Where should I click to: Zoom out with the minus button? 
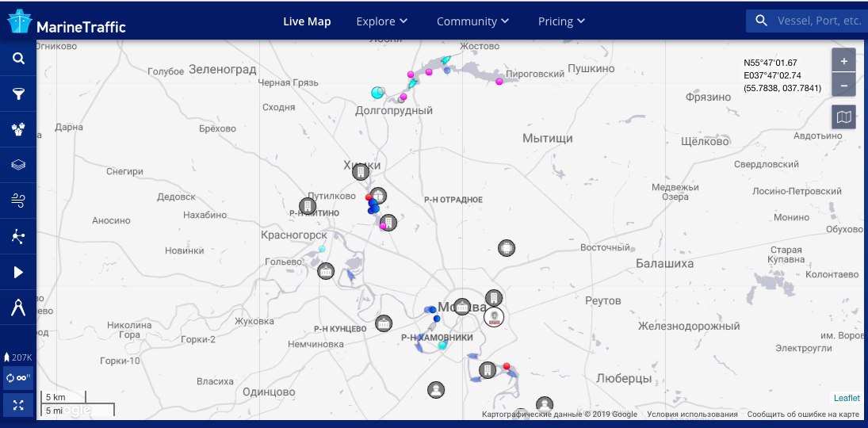point(843,86)
